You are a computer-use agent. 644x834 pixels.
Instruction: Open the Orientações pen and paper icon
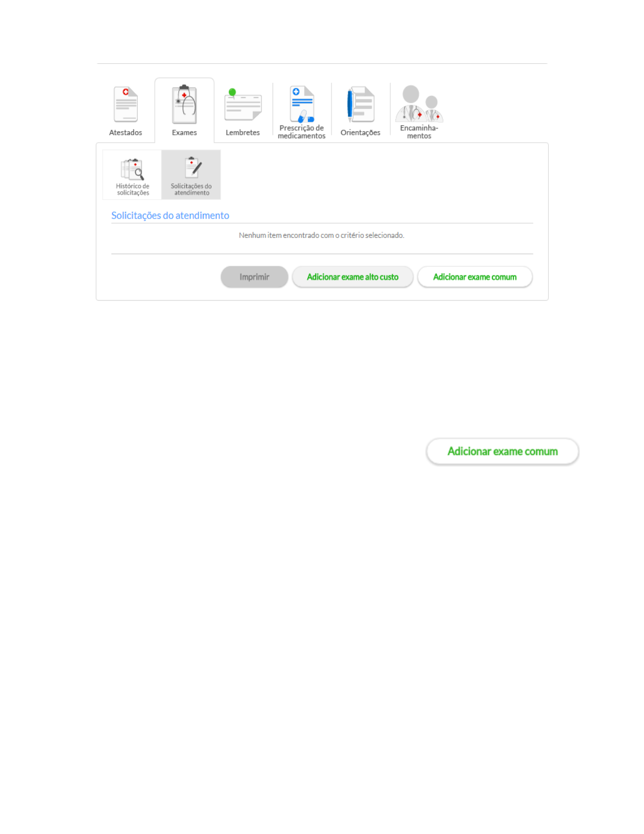point(360,104)
